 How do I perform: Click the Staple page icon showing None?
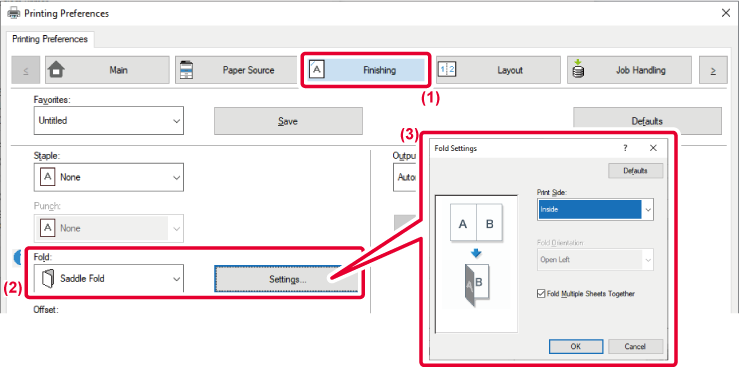[x=48, y=177]
